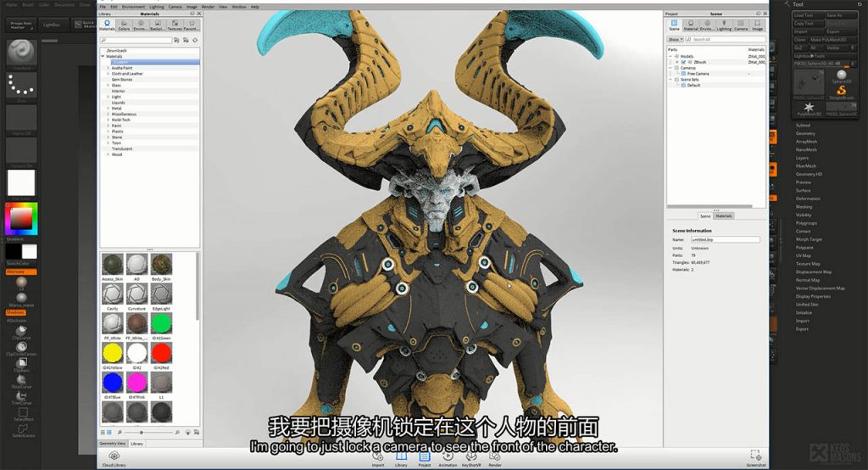Switch to Materials tab below scene tree
This screenshot has height=470, width=868.
coord(724,216)
